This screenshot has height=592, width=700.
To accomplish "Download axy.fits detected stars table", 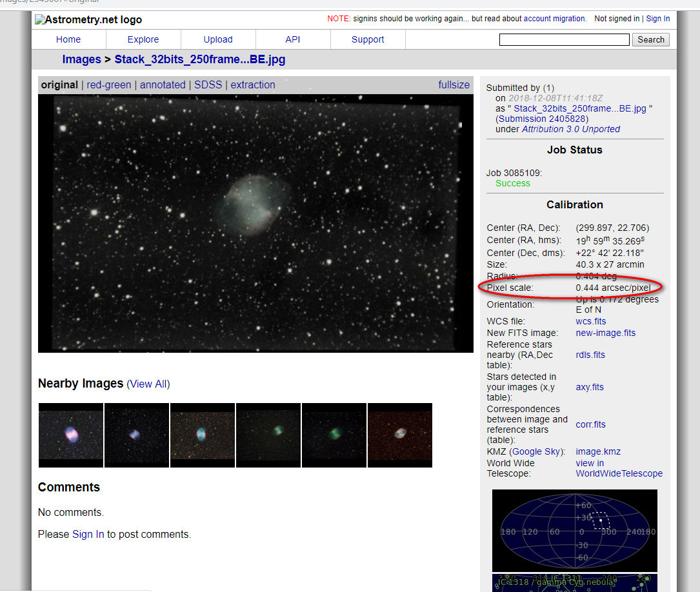I will (x=589, y=387).
